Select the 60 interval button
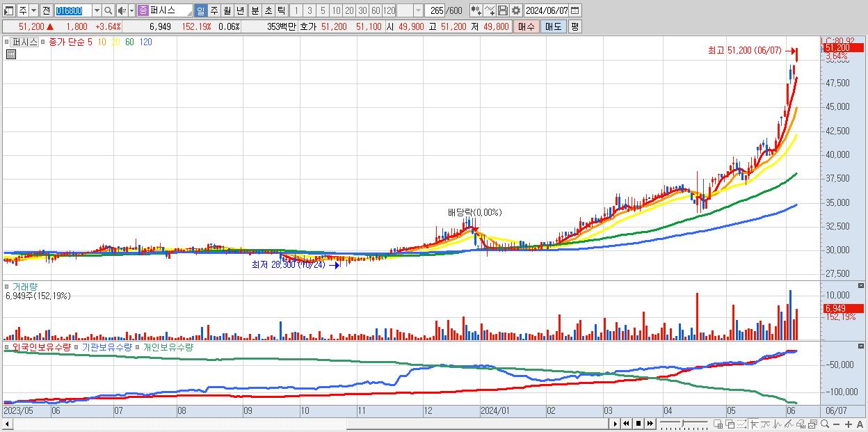The image size is (868, 432). [376, 10]
